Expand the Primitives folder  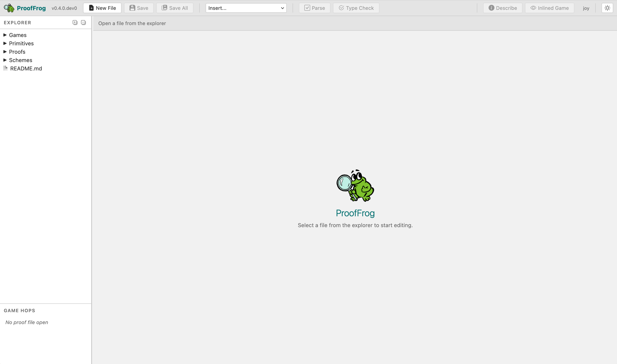coord(5,43)
